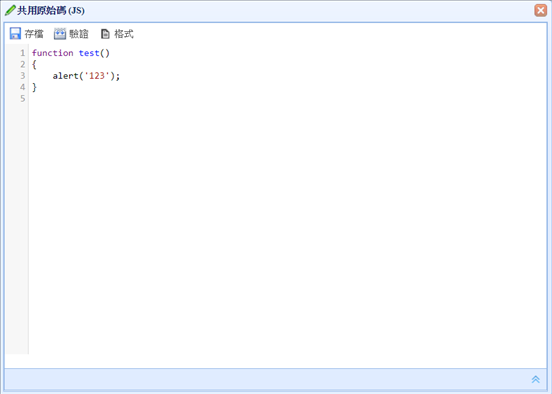The image size is (552, 394).
Task: Click the 共用原始碼 (JS) title text
Action: pos(51,11)
